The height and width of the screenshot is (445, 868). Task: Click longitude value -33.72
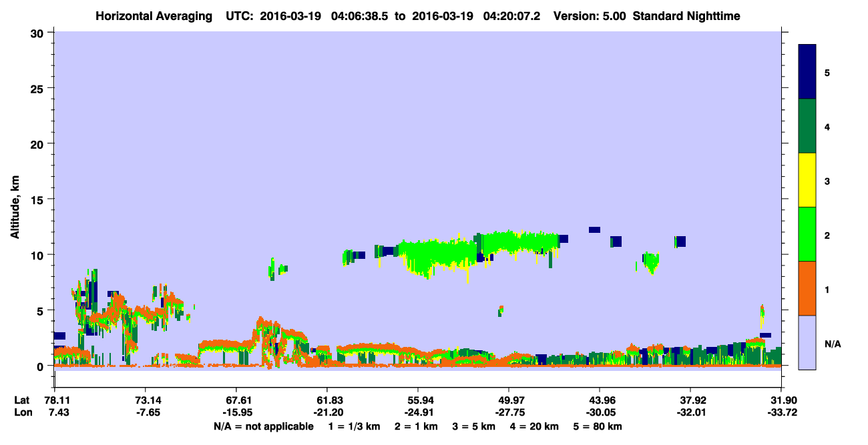[x=781, y=413]
